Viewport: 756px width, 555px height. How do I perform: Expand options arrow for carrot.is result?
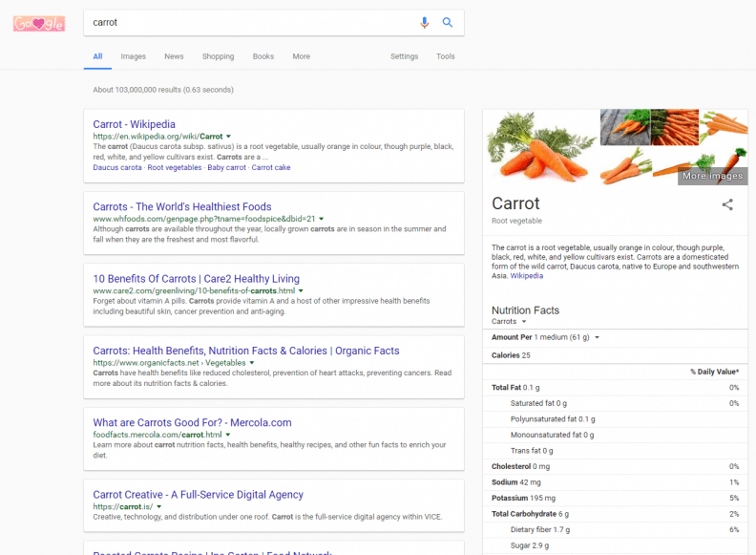click(159, 506)
